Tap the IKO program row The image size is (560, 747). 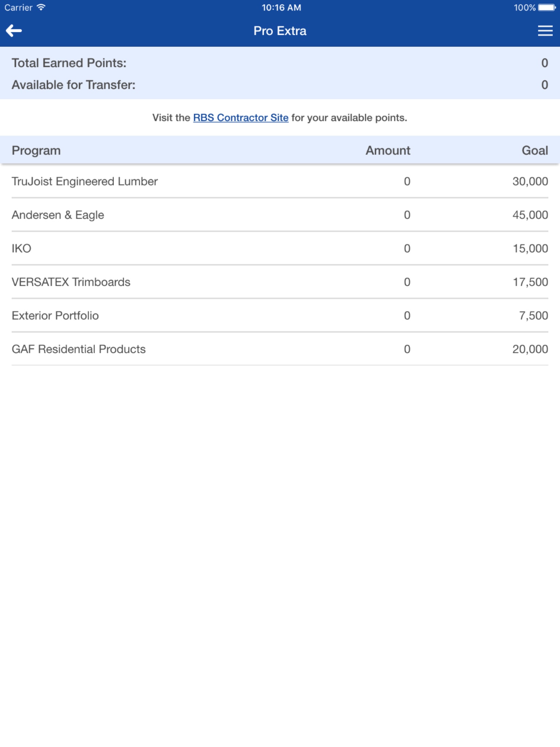[x=22, y=249]
